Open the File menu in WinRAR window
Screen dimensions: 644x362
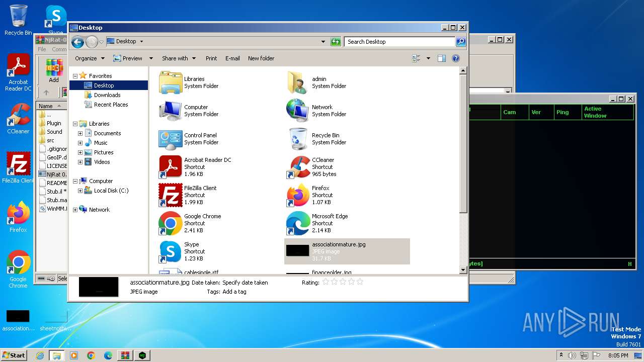click(42, 49)
